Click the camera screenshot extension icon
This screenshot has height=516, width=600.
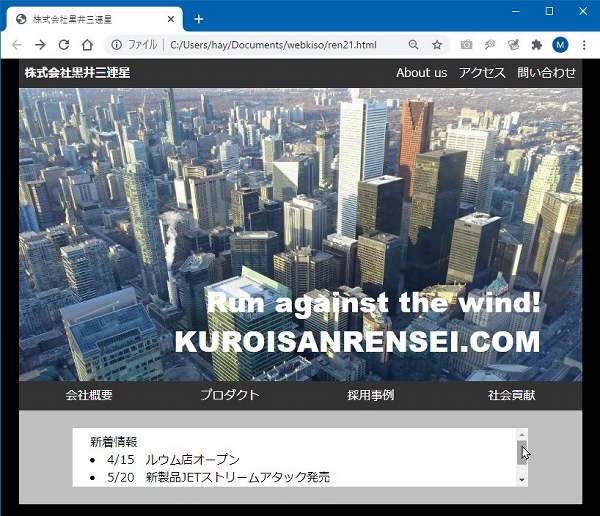(x=466, y=45)
